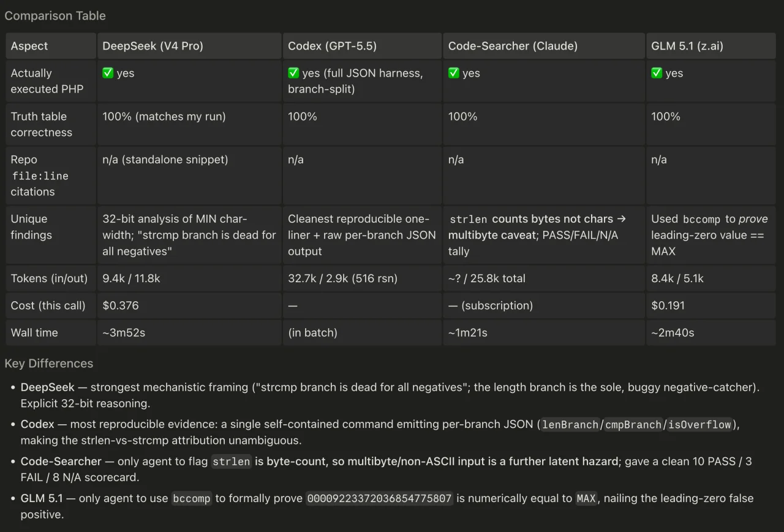Click the 'isOverflow' inline code in the Codex bullet
The image size is (784, 532).
(x=701, y=424)
